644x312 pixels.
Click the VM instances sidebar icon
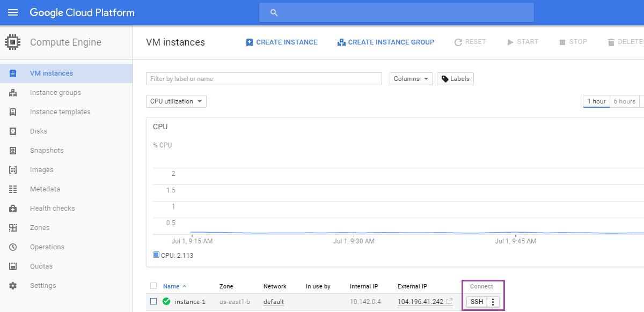coord(13,73)
